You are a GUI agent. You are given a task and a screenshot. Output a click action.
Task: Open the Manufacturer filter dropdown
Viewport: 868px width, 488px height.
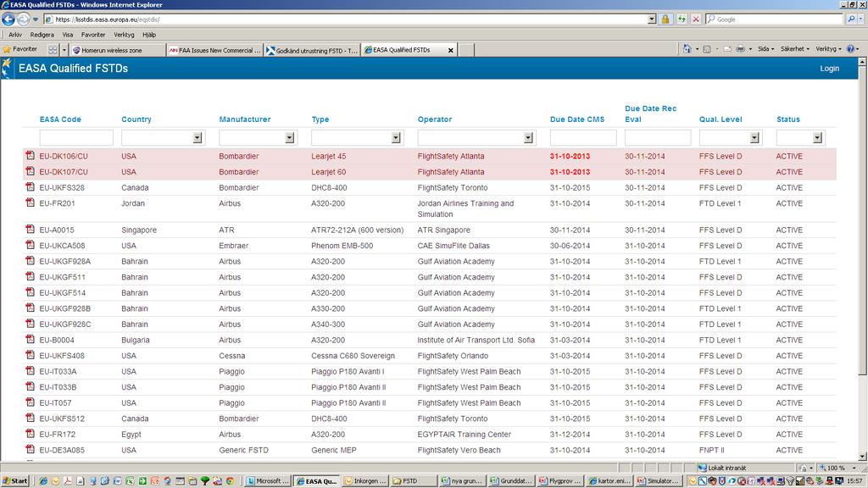290,138
